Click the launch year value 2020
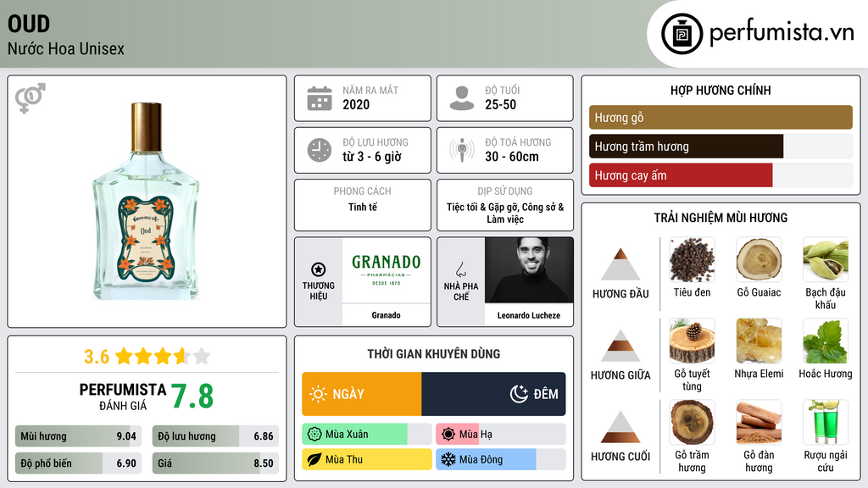This screenshot has height=488, width=868. [356, 104]
